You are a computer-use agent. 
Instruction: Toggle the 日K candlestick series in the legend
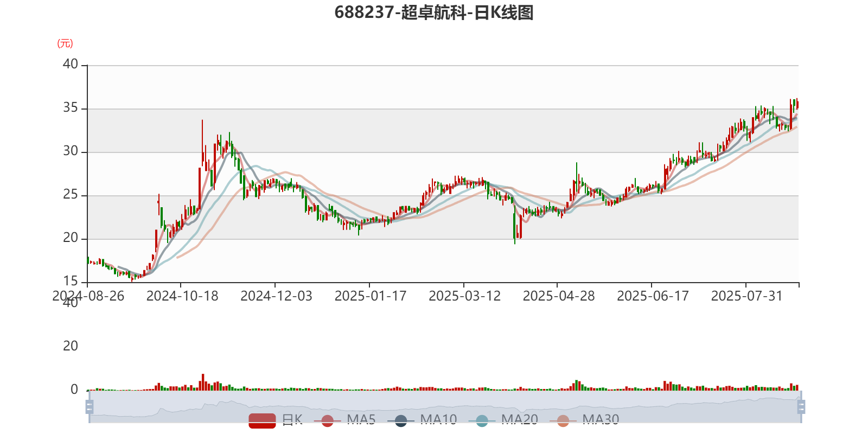[276, 420]
